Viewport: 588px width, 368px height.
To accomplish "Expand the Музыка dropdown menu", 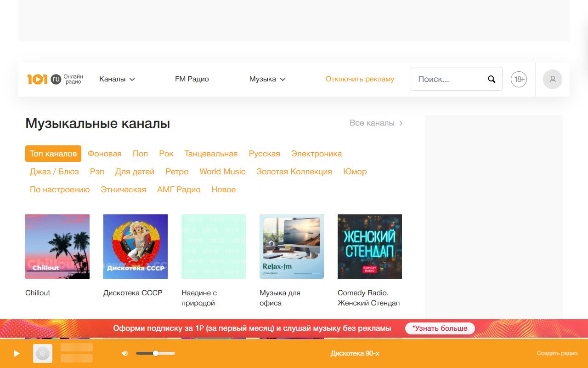I will point(267,79).
